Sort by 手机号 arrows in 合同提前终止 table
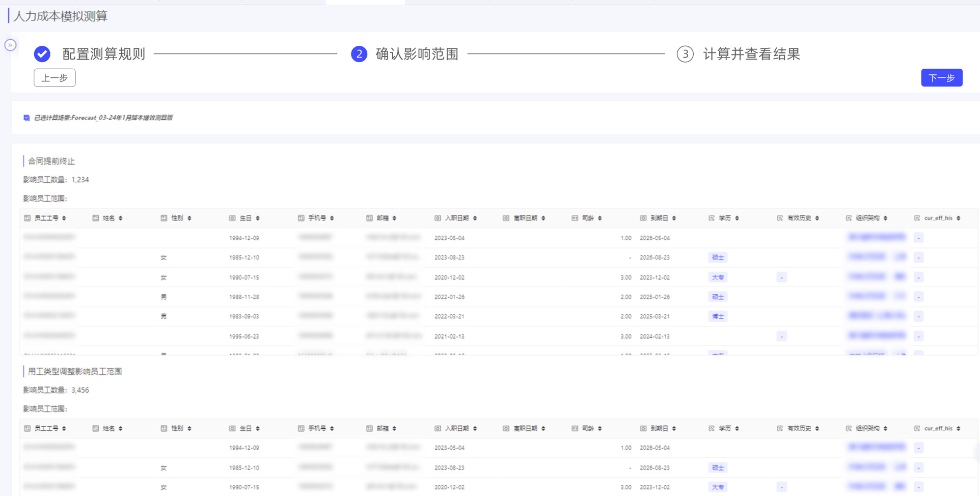 click(332, 218)
